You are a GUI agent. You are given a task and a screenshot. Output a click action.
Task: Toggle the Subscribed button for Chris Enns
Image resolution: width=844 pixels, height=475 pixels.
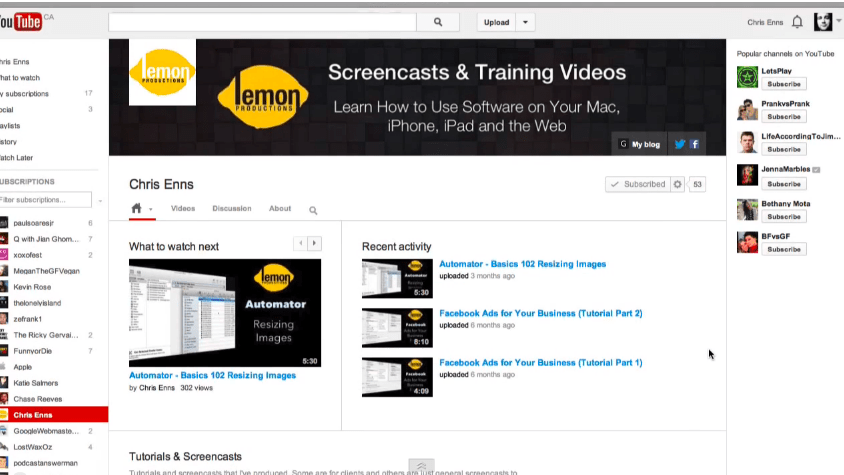[x=637, y=184]
